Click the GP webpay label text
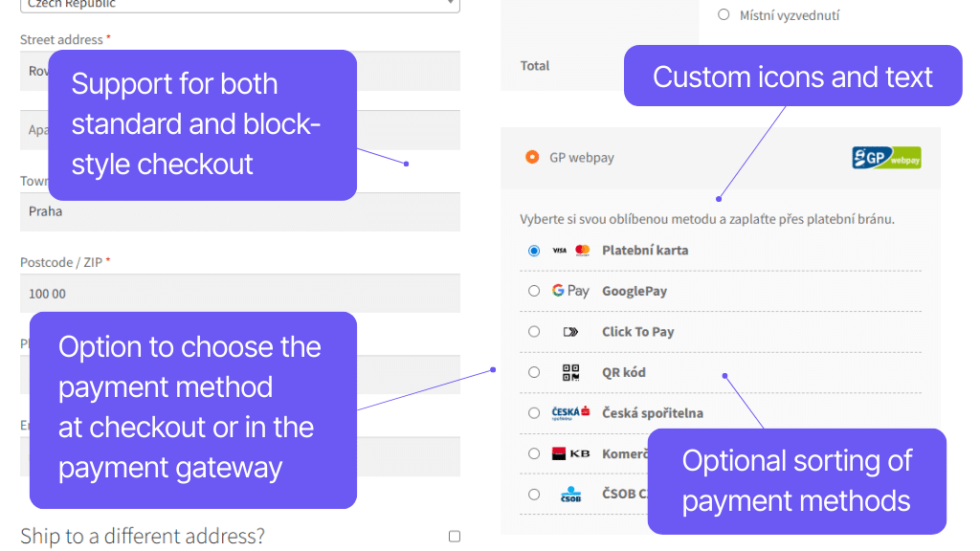 point(582,158)
